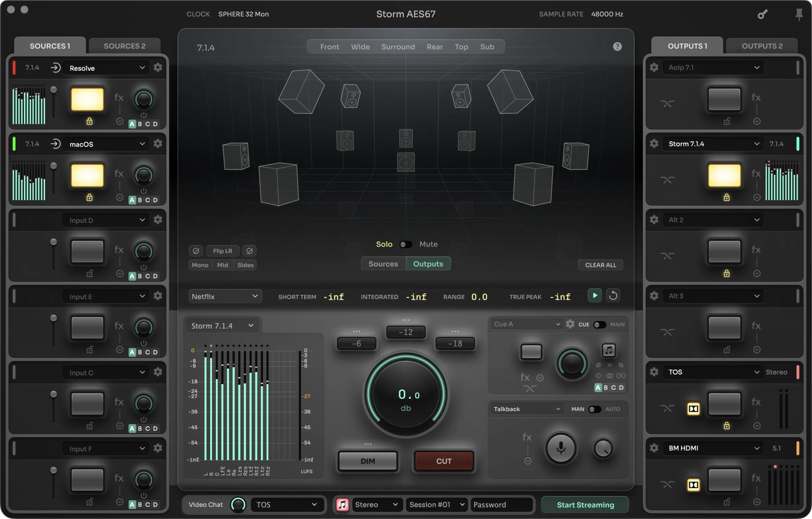
Task: Select the Front speaker group tab
Action: click(330, 47)
